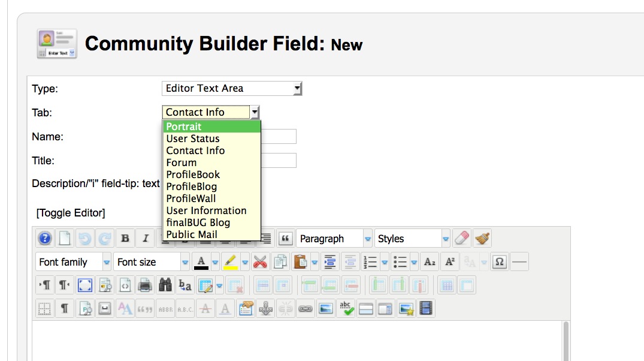Click the Insert Media filmstrip icon
Screen dimensions: 644x361
click(x=426, y=309)
